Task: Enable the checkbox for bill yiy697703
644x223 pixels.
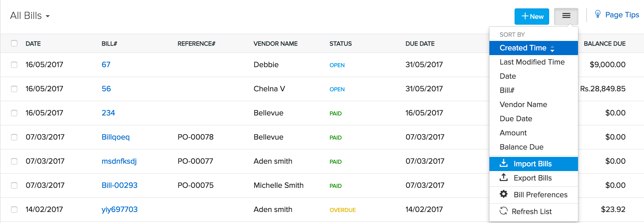Action: pos(14,210)
